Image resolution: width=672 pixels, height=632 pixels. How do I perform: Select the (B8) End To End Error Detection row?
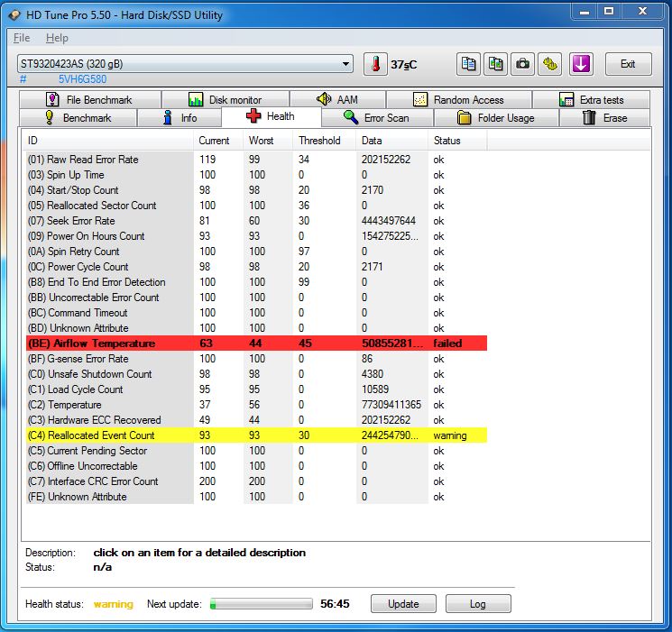tap(256, 282)
